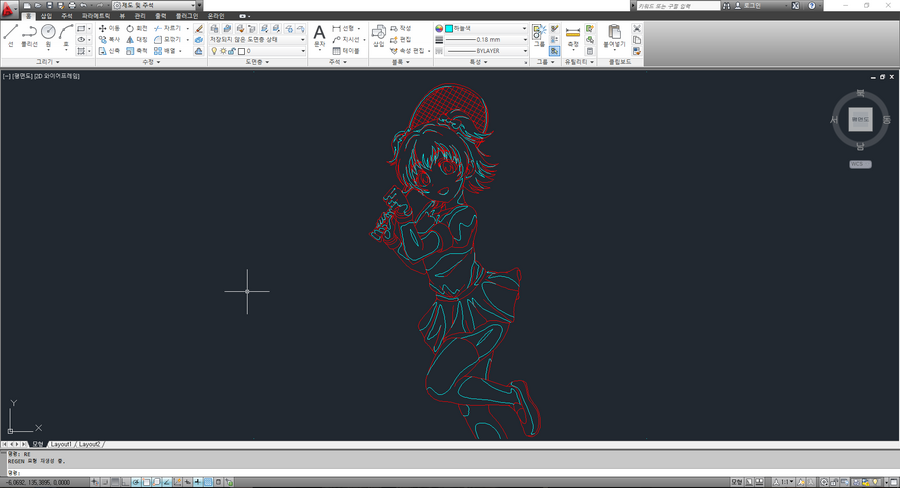Choose the Leader (지시선) tool

[346, 40]
